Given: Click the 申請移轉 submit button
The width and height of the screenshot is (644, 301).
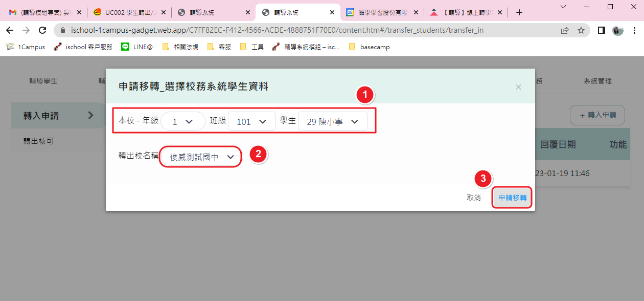Looking at the screenshot, I should pyautogui.click(x=513, y=197).
